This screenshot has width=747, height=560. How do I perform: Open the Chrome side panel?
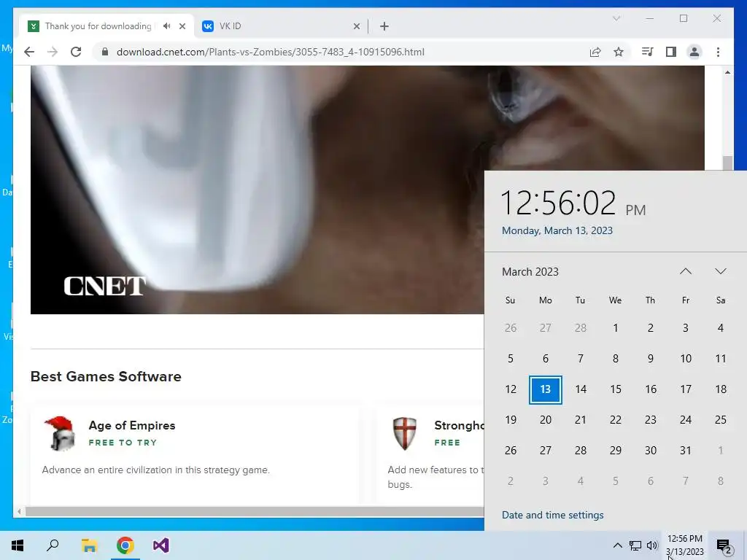click(x=671, y=52)
